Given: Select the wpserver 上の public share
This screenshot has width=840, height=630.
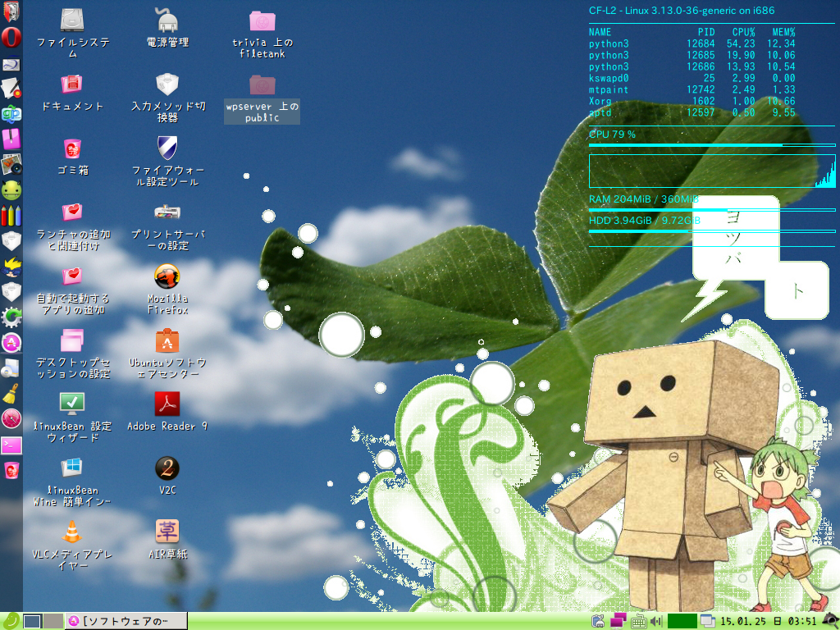Looking at the screenshot, I should (262, 98).
